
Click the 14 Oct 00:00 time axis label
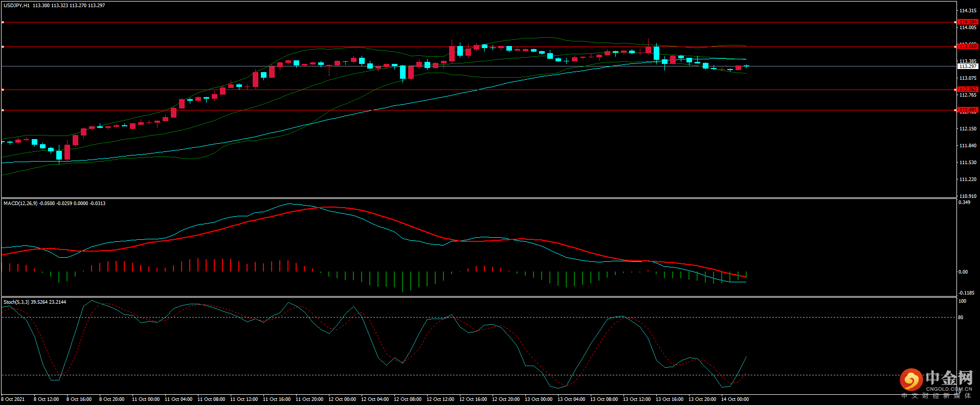(x=734, y=399)
